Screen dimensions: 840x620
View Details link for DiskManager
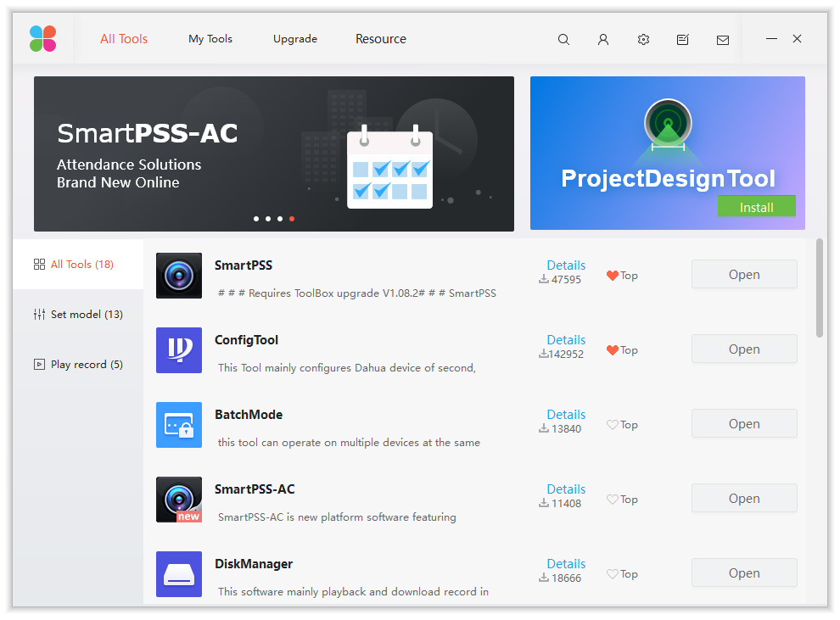click(566, 564)
